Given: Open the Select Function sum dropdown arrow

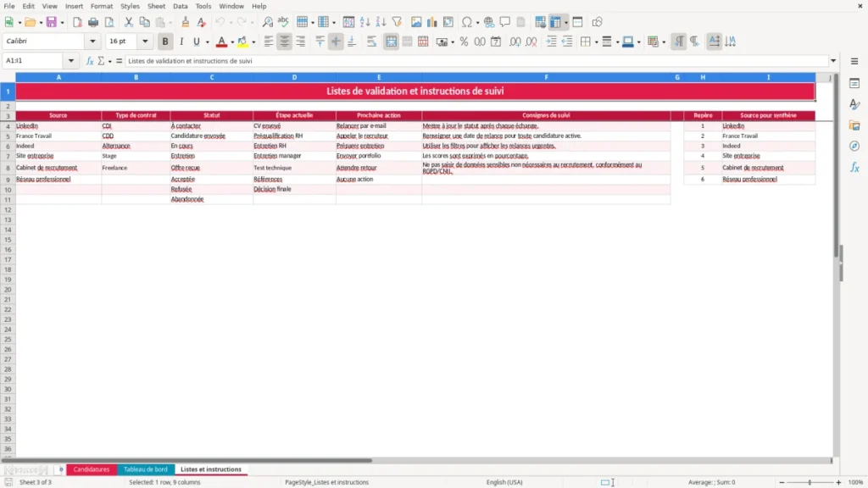Looking at the screenshot, I should pos(109,61).
